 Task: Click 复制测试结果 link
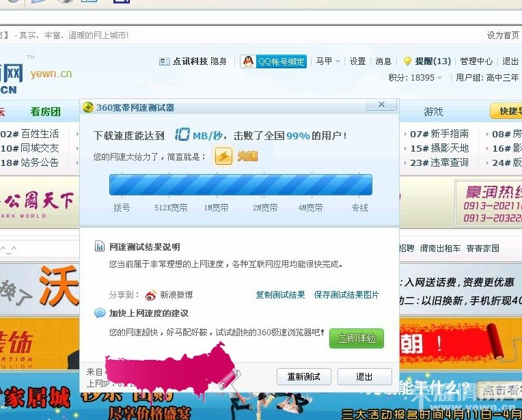(x=280, y=295)
